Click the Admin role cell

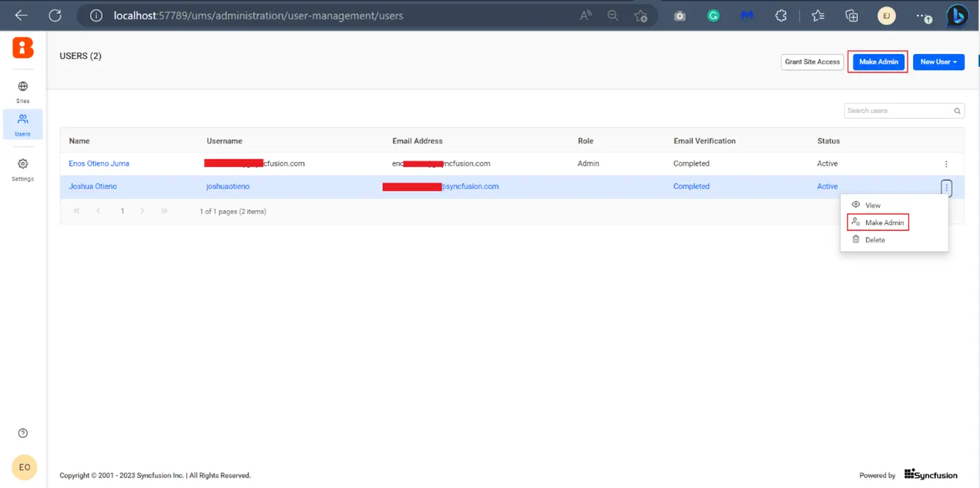tap(588, 163)
